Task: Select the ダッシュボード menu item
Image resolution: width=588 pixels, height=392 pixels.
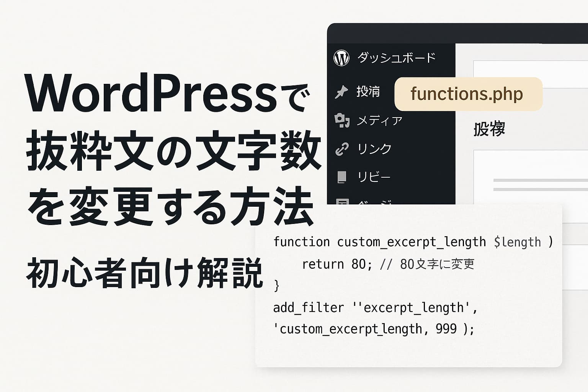Action: [396, 58]
